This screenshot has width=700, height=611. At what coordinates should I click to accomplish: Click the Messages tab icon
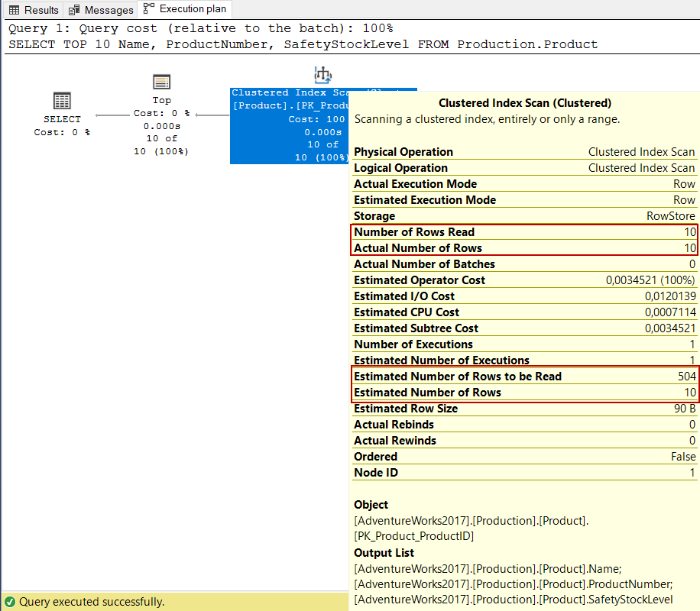click(74, 10)
